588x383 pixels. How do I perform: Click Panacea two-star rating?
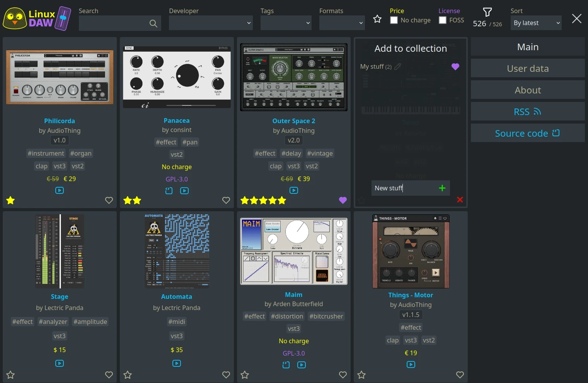(132, 200)
